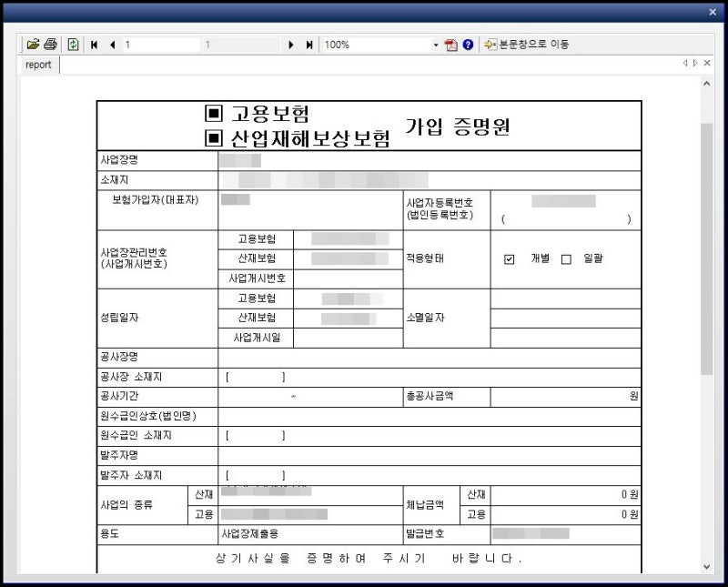Refresh the report with the green arrows icon
The height and width of the screenshot is (587, 728).
pyautogui.click(x=74, y=45)
